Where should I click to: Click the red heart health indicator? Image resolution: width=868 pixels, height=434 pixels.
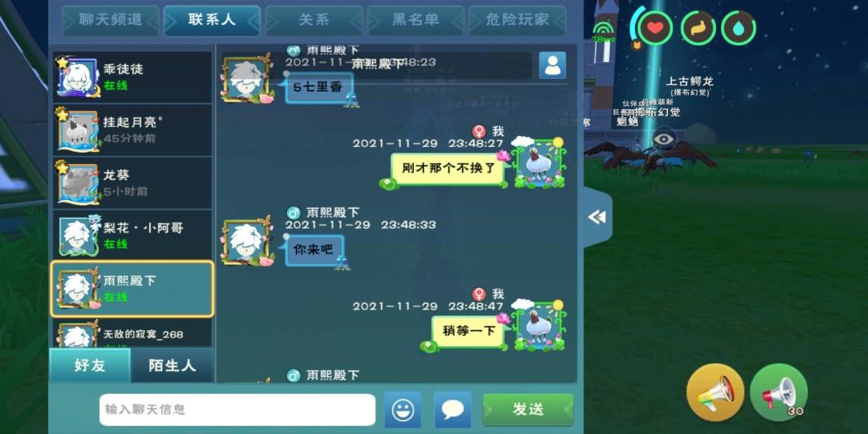click(x=656, y=27)
